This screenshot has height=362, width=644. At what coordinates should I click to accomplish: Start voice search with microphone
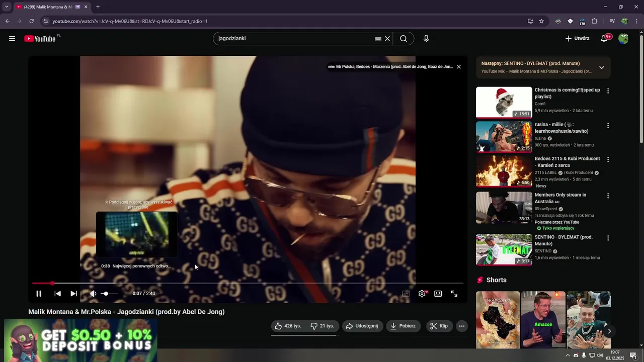tap(426, 39)
